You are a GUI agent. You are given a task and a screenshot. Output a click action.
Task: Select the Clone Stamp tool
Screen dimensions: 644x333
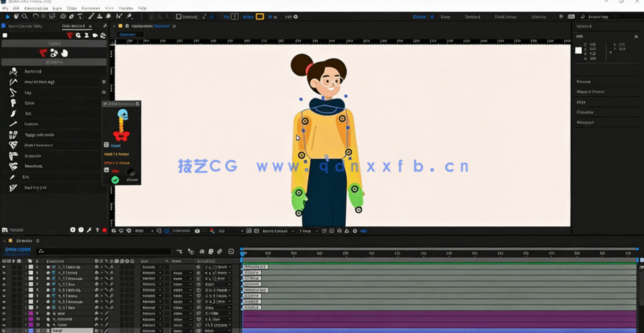coord(100,17)
